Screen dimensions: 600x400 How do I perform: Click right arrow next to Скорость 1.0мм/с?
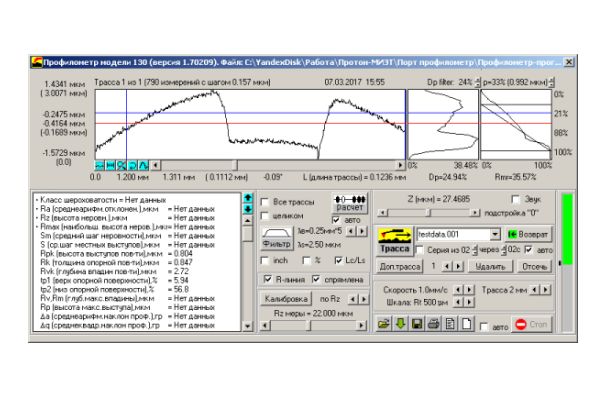pyautogui.click(x=470, y=290)
